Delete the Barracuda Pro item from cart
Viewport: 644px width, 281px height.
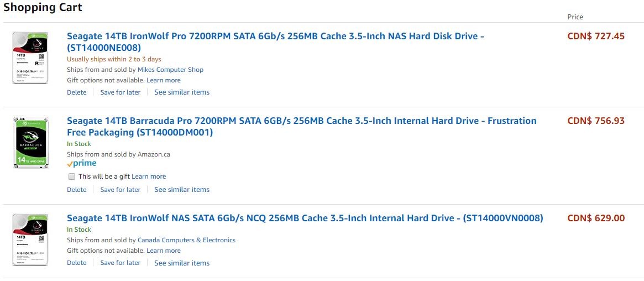77,190
